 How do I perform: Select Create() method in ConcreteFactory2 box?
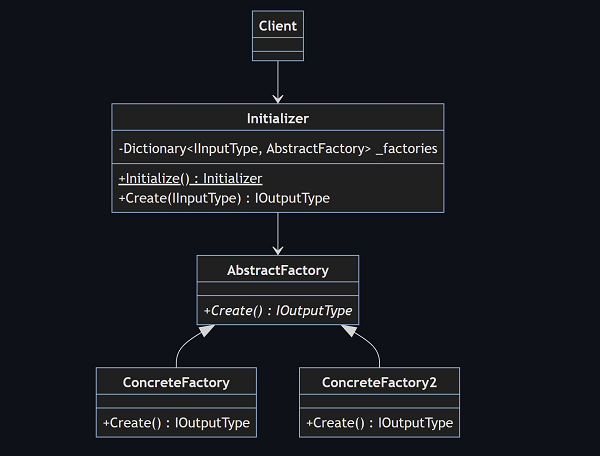(379, 423)
